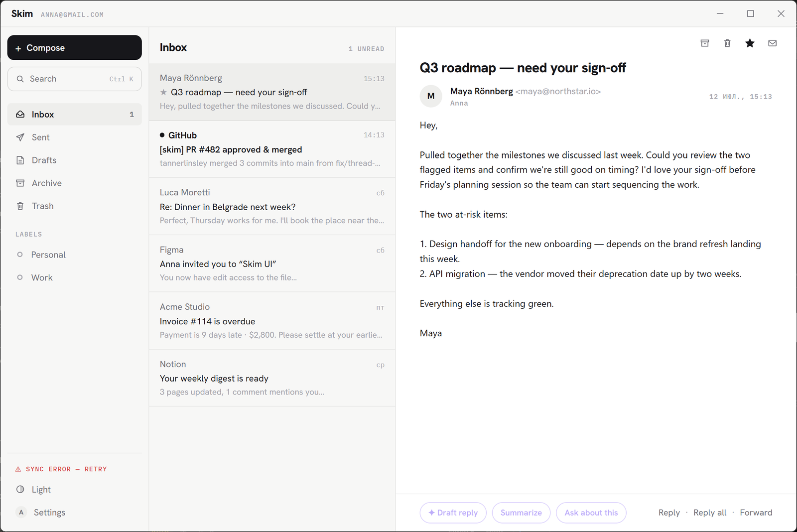Click Maya's sender avatar M
Screen dimensions: 797x532
431,96
